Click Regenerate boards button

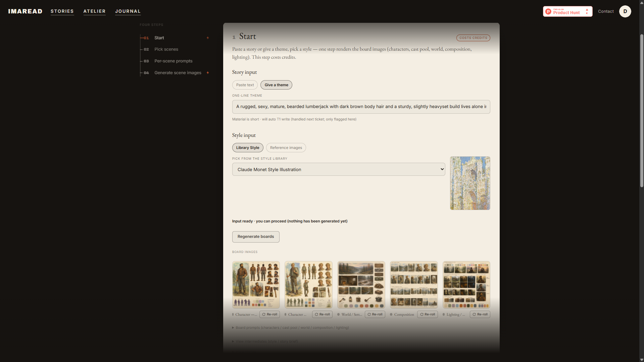256,237
